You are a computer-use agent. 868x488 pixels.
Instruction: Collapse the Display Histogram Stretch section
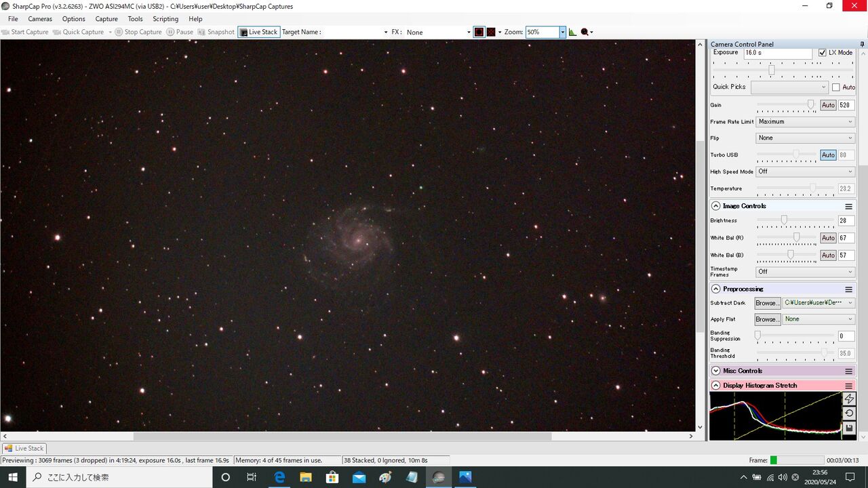[x=715, y=385]
